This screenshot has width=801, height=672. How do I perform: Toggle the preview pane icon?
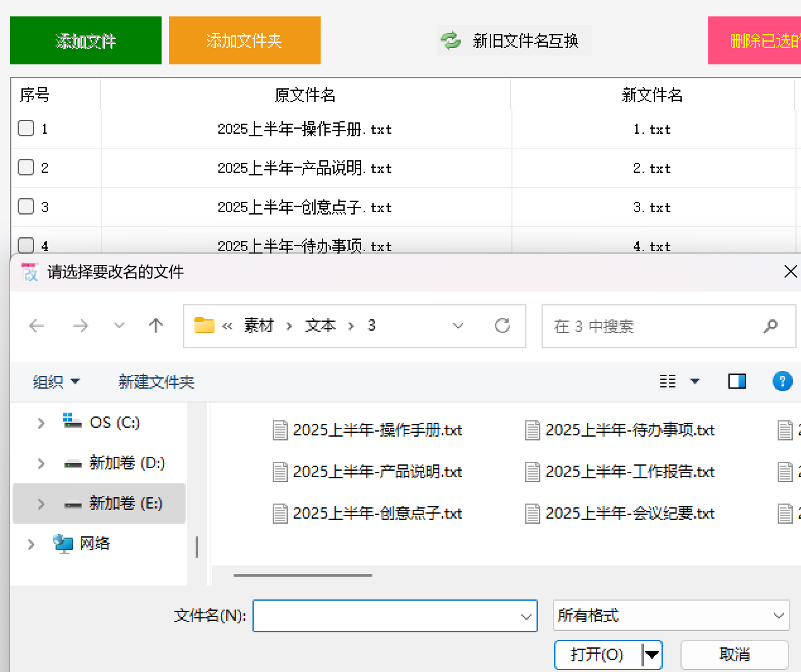coord(737,381)
